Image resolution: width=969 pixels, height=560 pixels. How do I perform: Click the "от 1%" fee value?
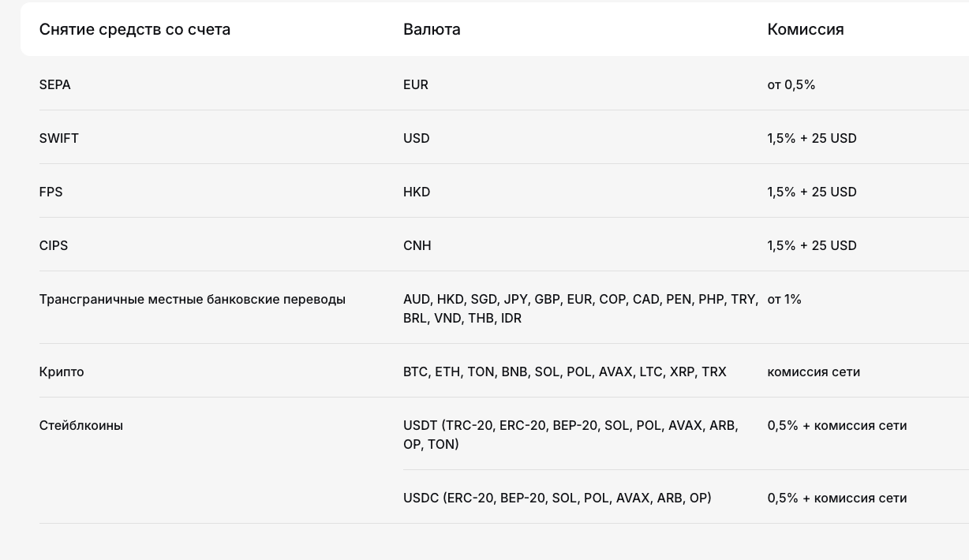784,299
